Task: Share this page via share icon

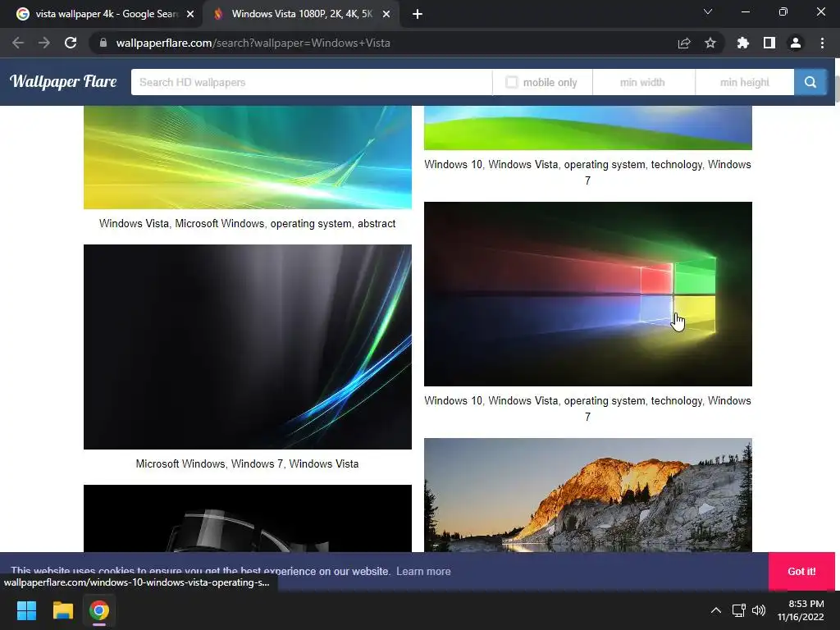Action: coord(684,43)
